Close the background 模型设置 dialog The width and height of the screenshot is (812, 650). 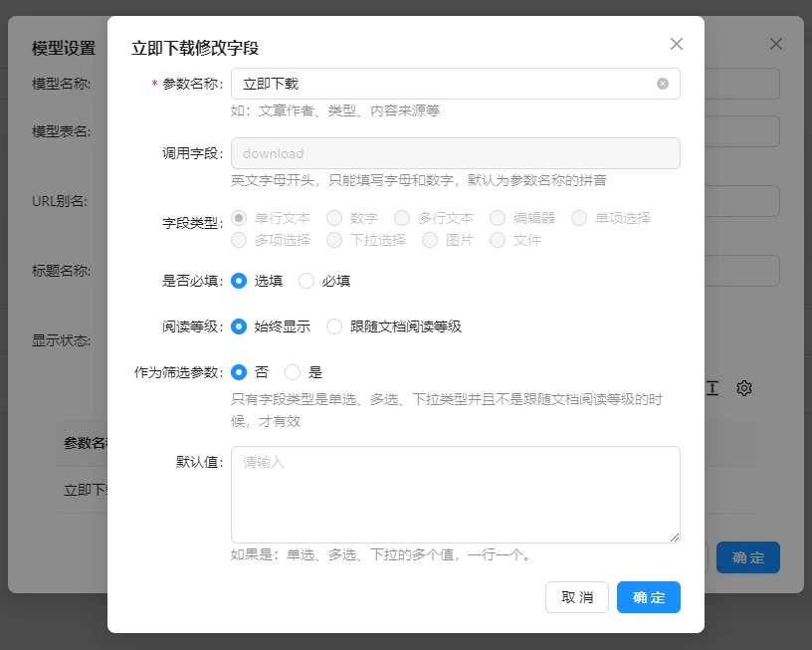point(776,44)
